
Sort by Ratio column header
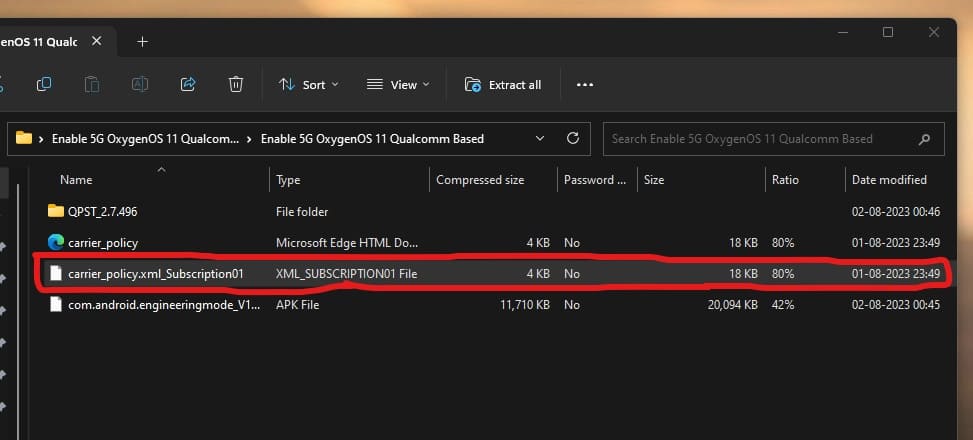pyautogui.click(x=785, y=180)
